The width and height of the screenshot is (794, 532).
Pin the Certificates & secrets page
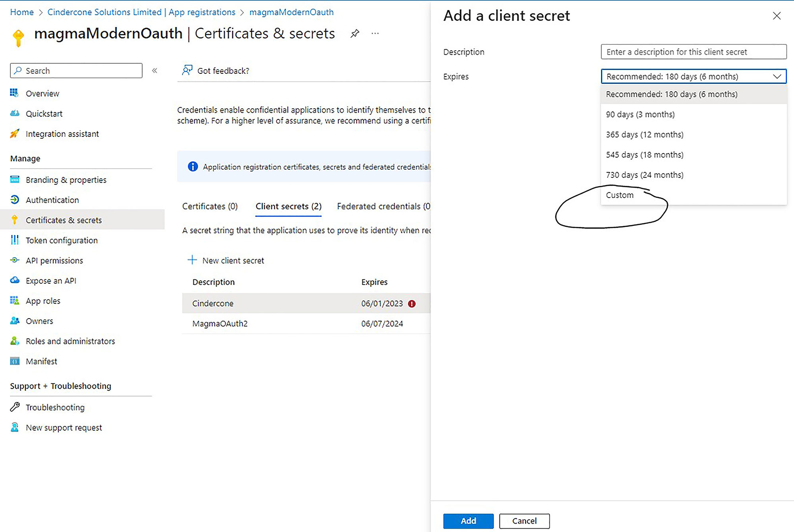[x=355, y=34]
